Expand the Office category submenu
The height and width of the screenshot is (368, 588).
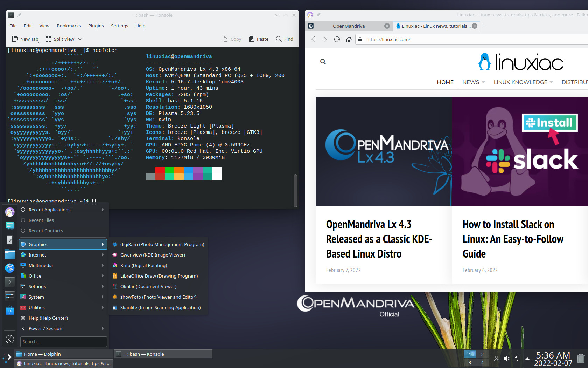pos(63,276)
